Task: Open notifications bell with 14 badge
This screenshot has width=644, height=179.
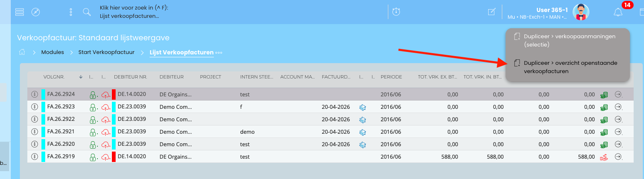Action: tap(618, 12)
